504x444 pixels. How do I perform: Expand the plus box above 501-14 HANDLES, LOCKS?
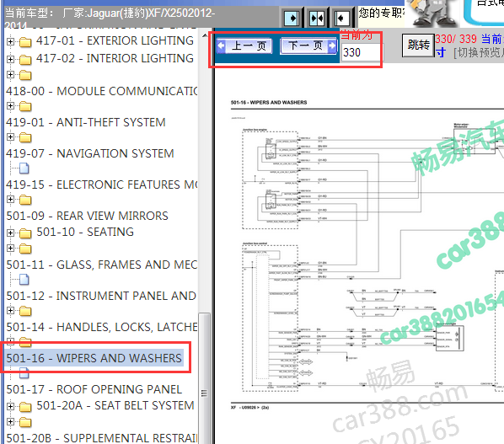pos(10,310)
